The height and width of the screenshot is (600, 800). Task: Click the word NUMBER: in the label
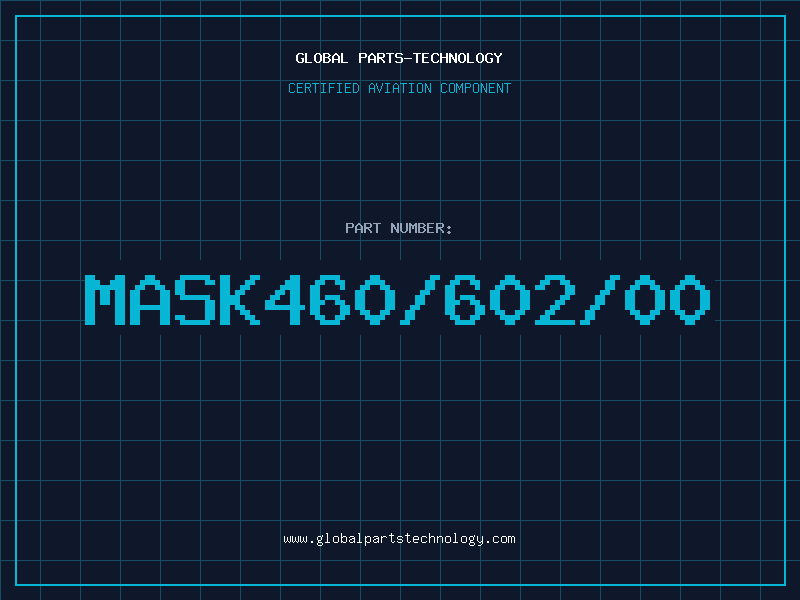(x=421, y=228)
